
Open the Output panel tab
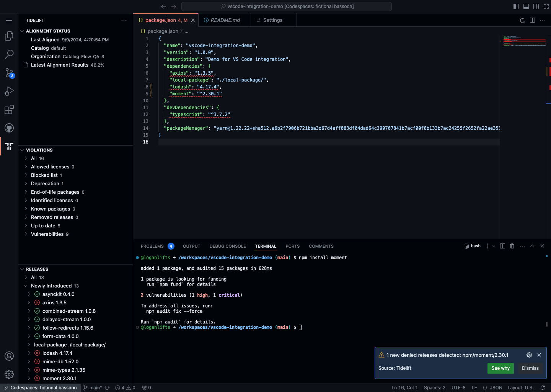[192, 246]
